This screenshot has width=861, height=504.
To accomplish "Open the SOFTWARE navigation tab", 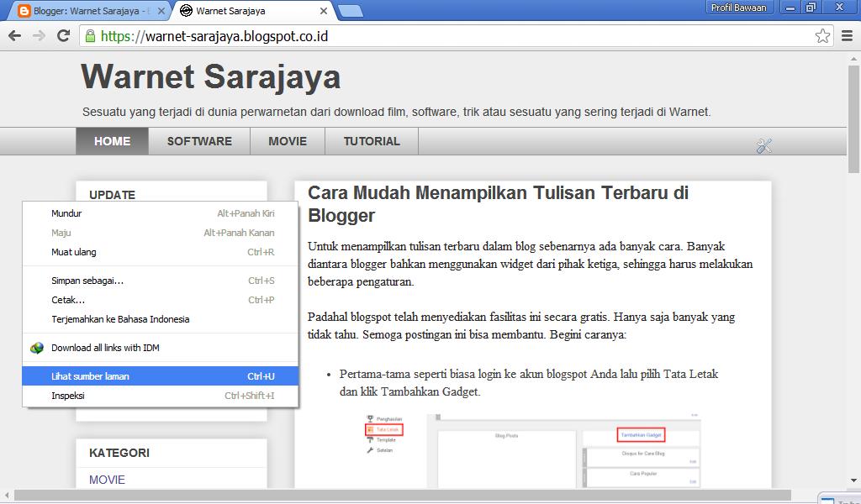I will [199, 141].
